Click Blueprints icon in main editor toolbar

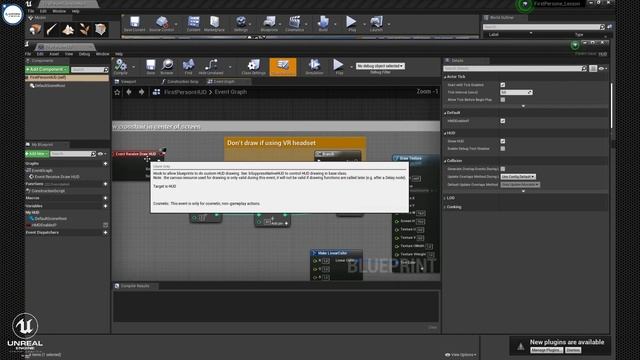(x=269, y=24)
